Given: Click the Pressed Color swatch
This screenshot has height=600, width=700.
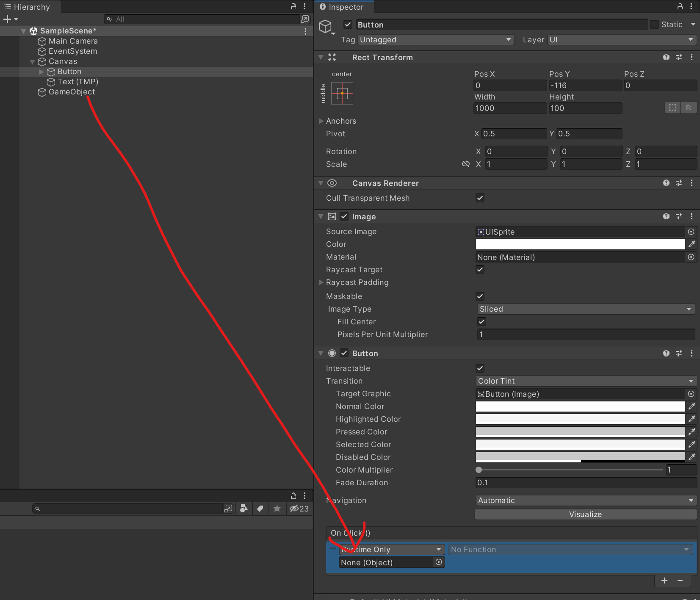Looking at the screenshot, I should click(x=579, y=431).
